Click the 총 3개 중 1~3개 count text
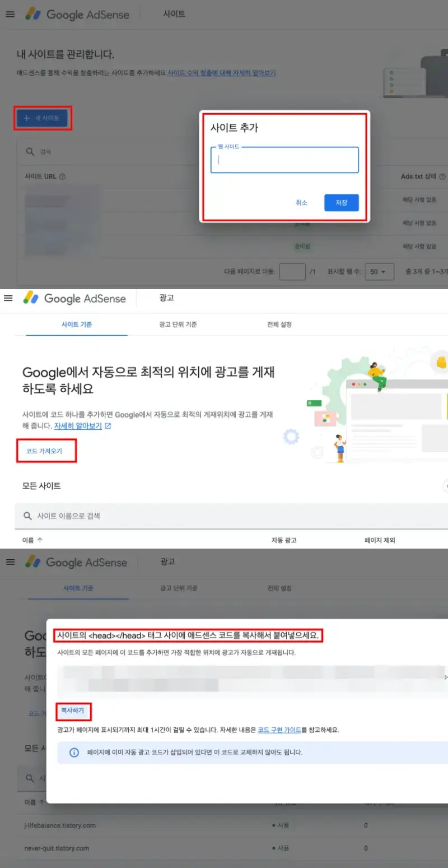This screenshot has width=448, height=868. (x=426, y=272)
